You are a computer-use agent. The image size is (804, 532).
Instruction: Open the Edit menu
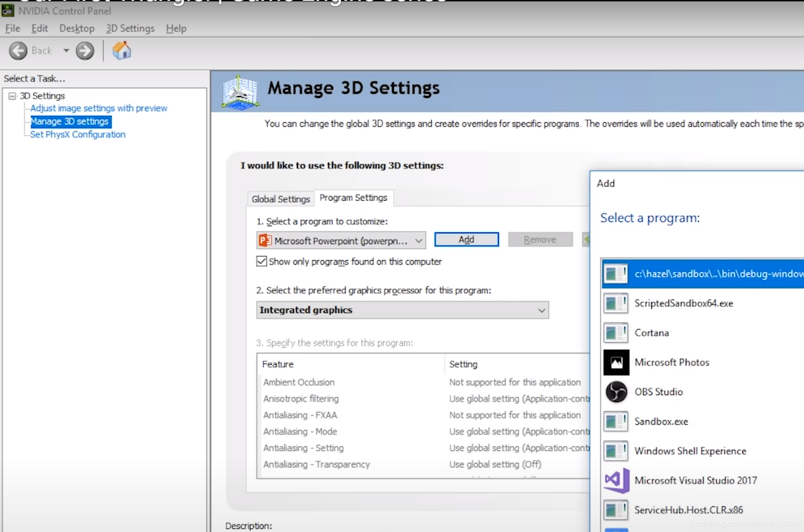40,29
